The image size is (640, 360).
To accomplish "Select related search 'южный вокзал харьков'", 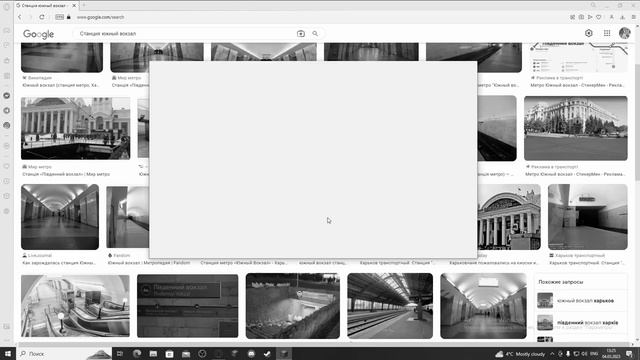I will point(585,301).
